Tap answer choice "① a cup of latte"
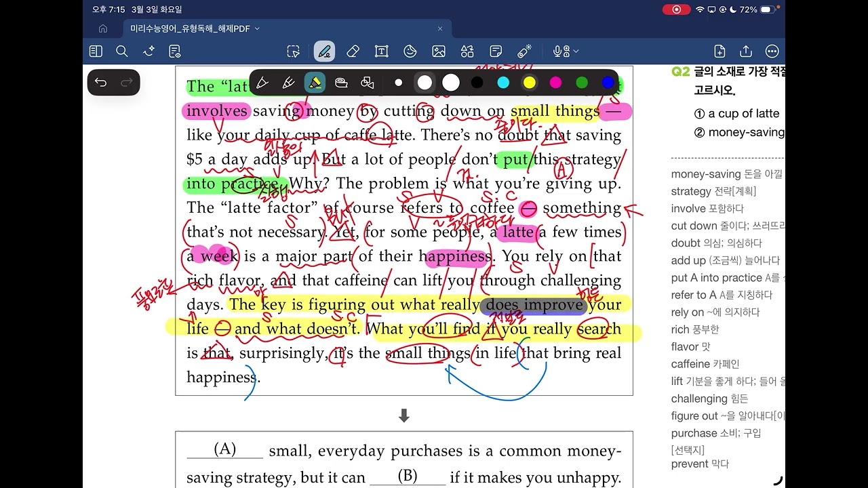 pyautogui.click(x=736, y=114)
